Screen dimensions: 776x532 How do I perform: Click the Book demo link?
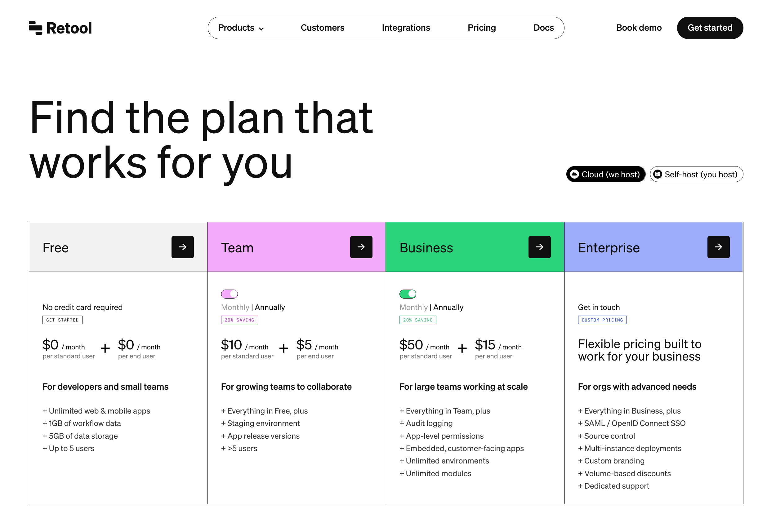[x=638, y=28]
